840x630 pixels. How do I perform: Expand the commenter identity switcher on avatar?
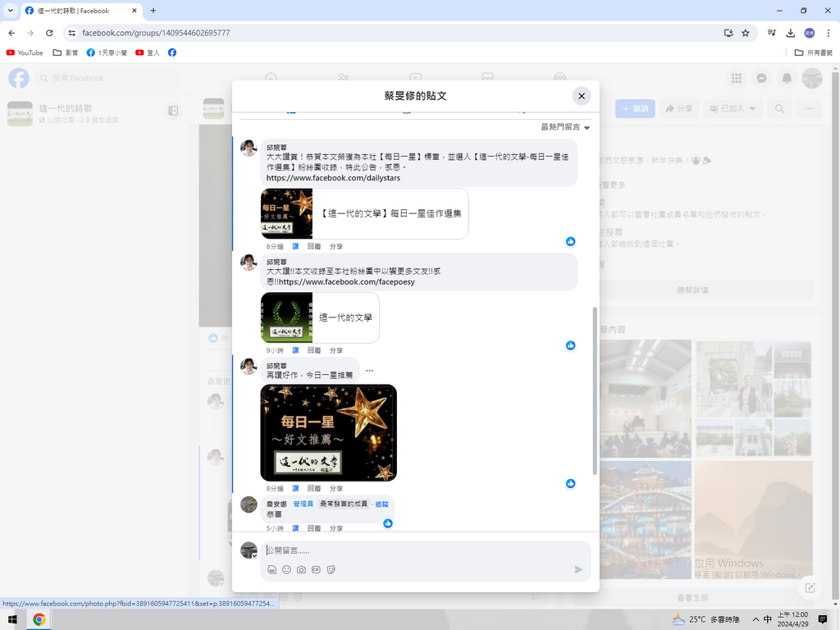tap(254, 556)
